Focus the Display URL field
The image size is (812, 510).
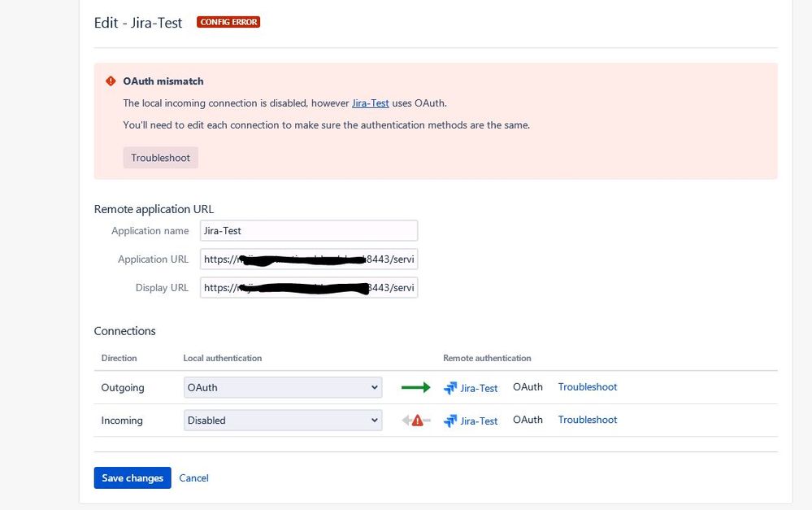[309, 288]
